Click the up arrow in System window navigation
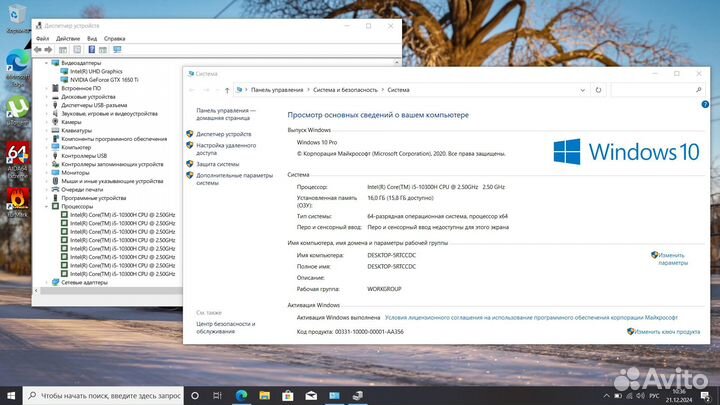 click(x=227, y=90)
